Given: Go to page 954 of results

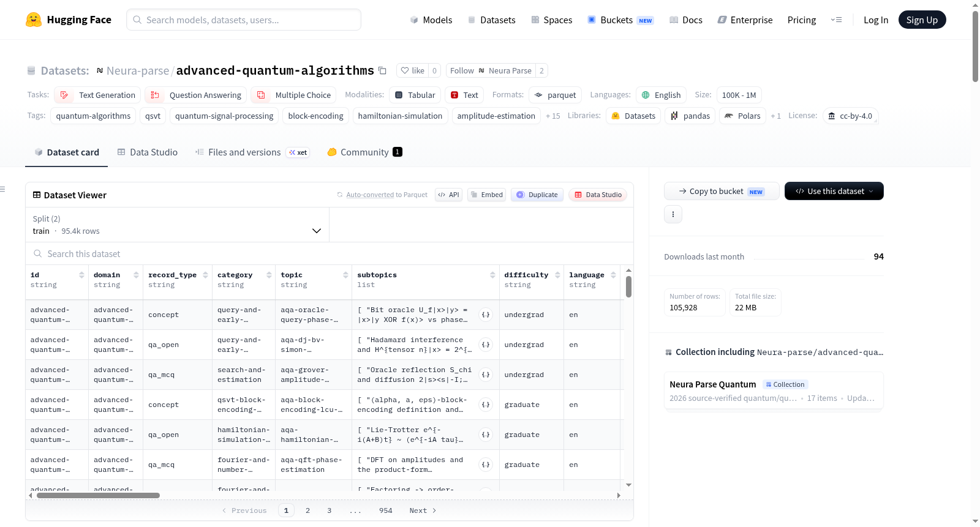Looking at the screenshot, I should (386, 510).
